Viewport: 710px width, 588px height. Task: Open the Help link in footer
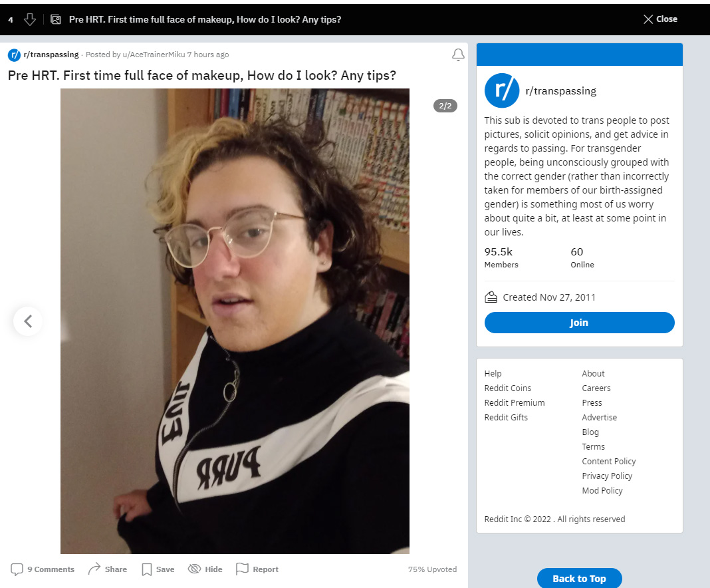point(493,373)
